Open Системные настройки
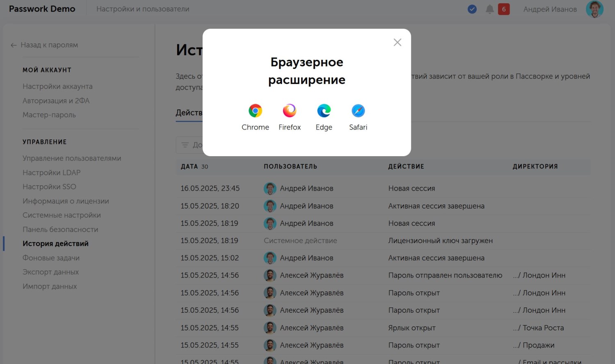The image size is (615, 364). tap(61, 215)
